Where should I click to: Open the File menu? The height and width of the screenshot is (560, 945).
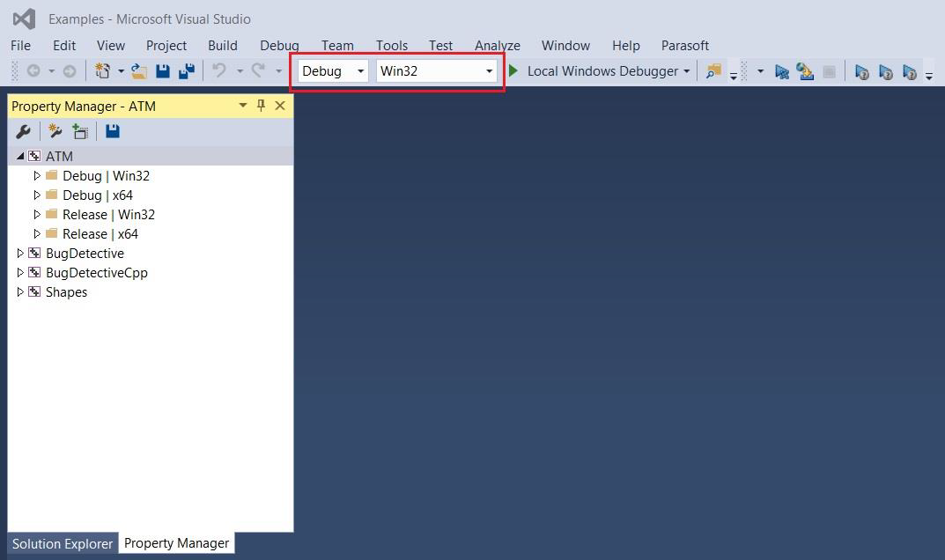20,46
